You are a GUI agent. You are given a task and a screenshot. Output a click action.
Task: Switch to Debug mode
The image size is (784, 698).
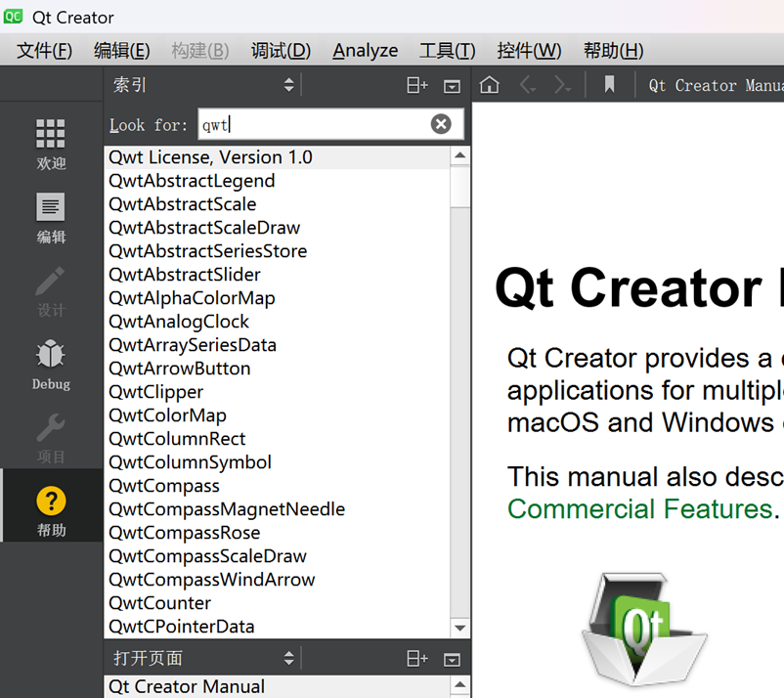pos(51,365)
